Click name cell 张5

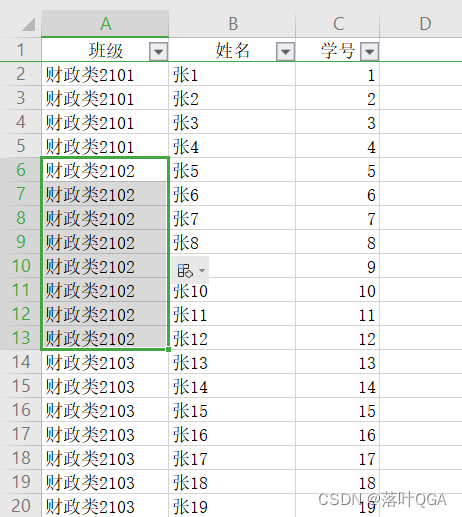(x=232, y=170)
